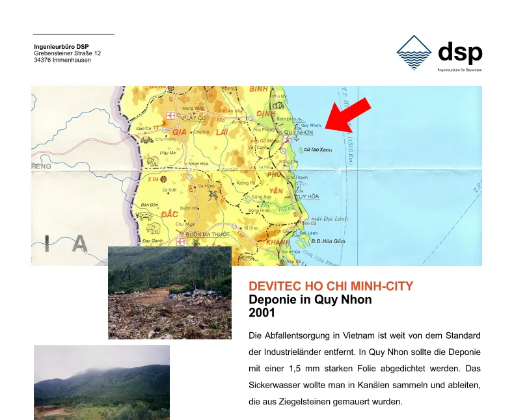
Task: Click the '34376 Immenhausen' address line
Action: [62, 60]
